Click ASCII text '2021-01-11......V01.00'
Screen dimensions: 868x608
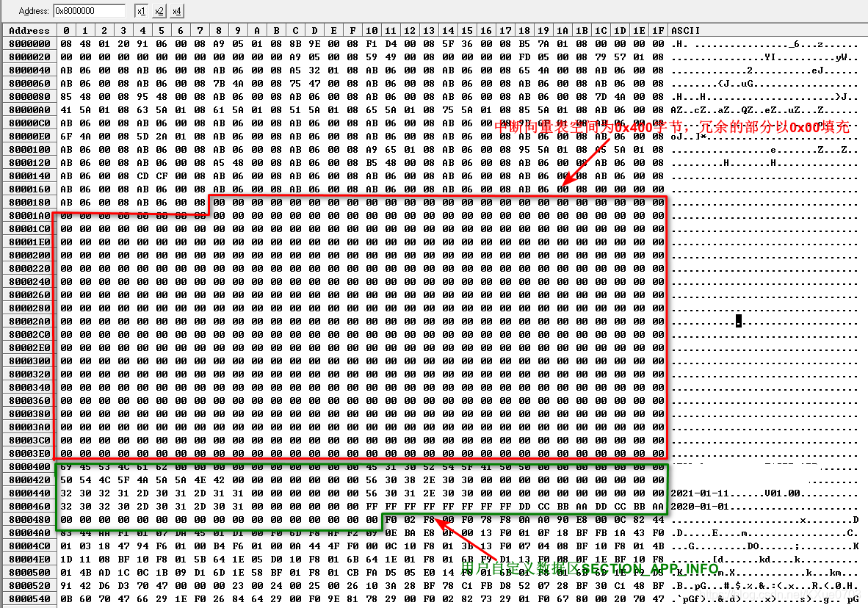pos(735,493)
